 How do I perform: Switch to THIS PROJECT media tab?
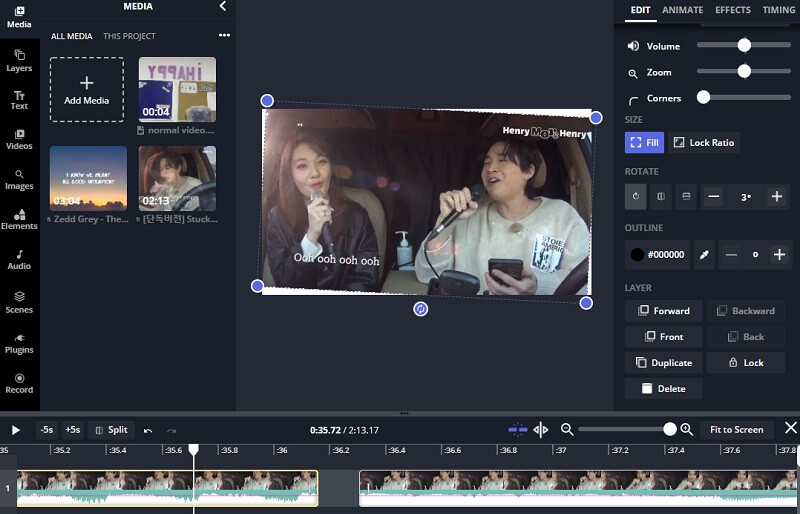[x=129, y=36]
